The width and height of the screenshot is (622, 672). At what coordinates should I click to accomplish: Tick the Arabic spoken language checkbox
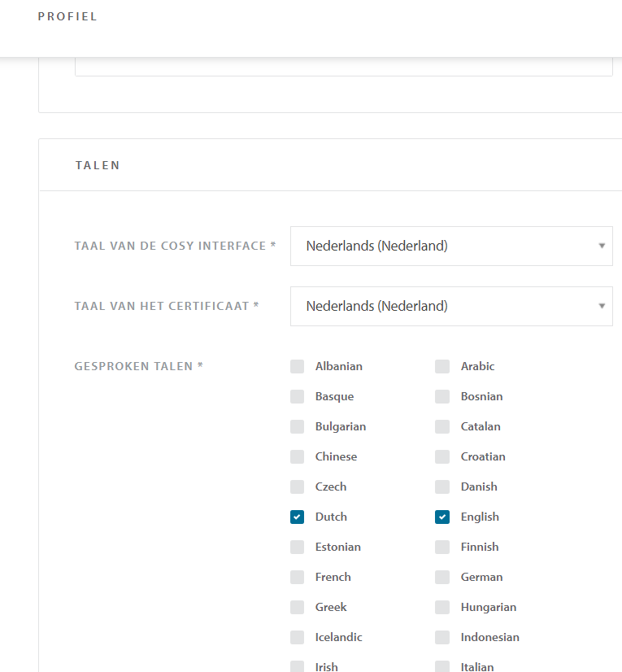pyautogui.click(x=442, y=366)
